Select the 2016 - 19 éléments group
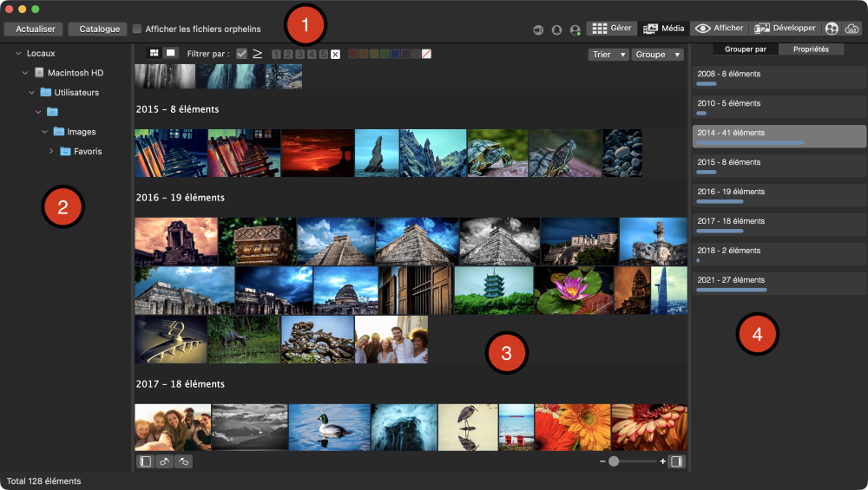This screenshot has width=868, height=490. (779, 195)
